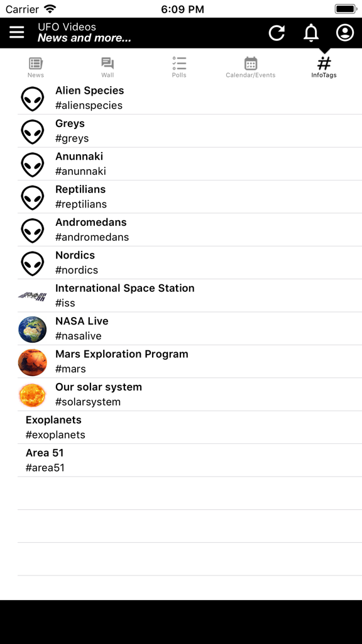Open the user profile icon

point(344,33)
